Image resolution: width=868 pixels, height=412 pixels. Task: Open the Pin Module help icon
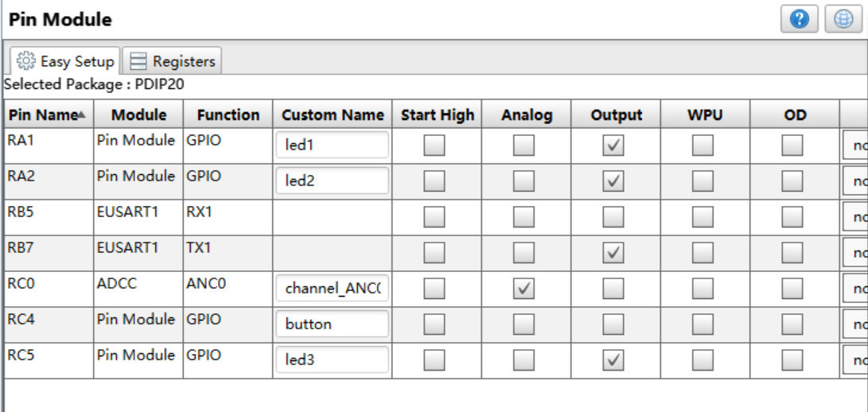click(x=800, y=19)
